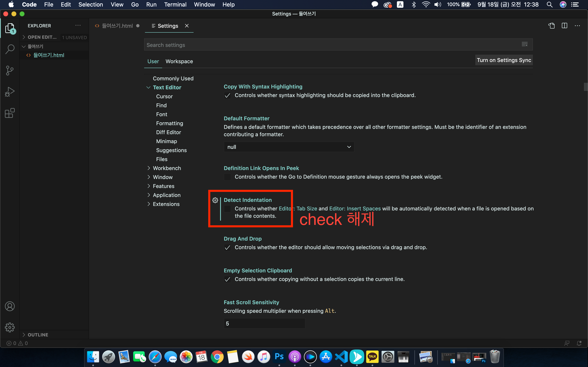Viewport: 588px width, 367px height.
Task: Expand the OUTLINE section in Explorer
Action: (x=38, y=335)
